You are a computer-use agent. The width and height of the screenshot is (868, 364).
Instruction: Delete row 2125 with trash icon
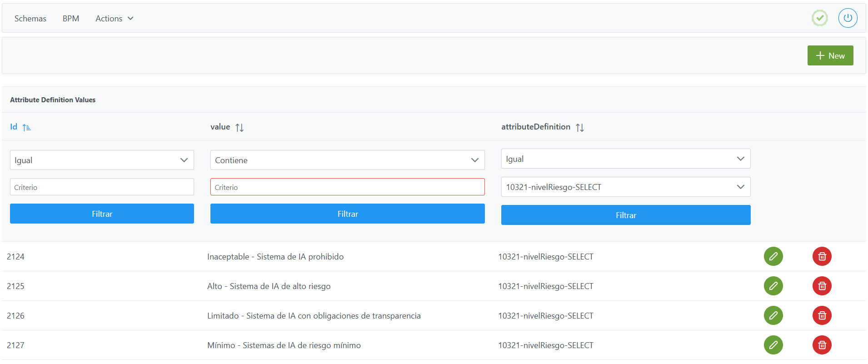[x=822, y=286]
